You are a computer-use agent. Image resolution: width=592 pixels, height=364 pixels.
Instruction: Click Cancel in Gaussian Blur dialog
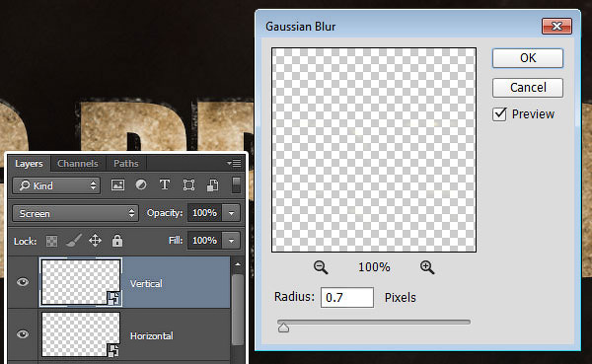coord(528,88)
